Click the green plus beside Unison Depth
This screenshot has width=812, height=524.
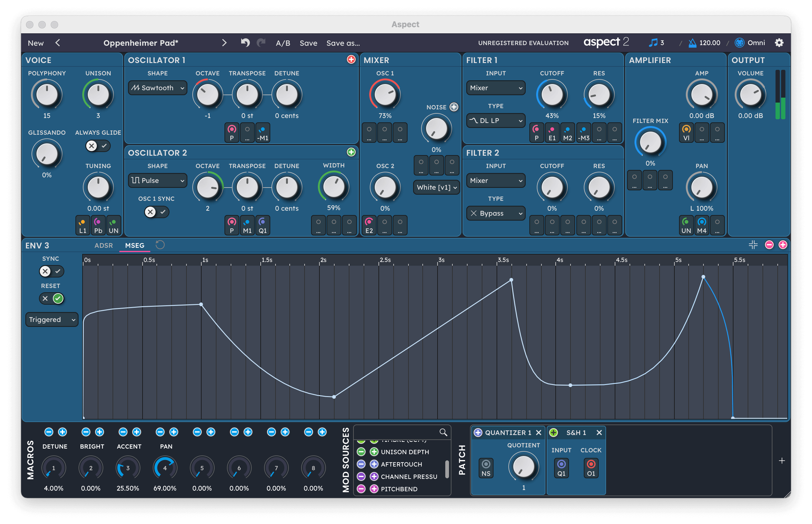(374, 452)
